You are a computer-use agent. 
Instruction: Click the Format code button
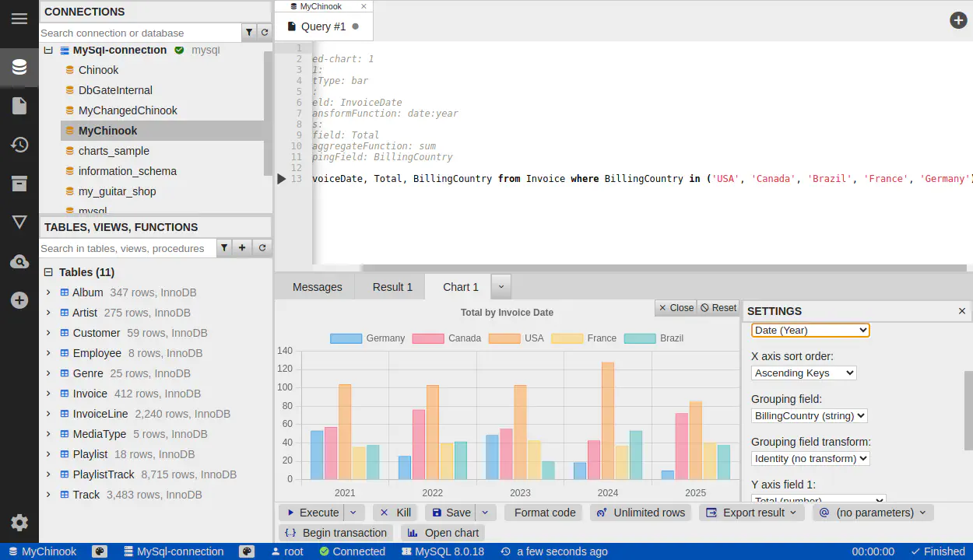tap(544, 513)
